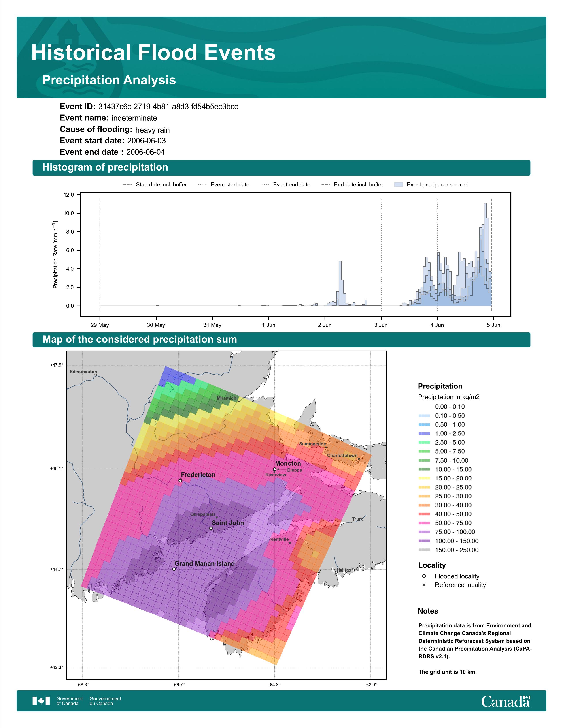The width and height of the screenshot is (563, 728).
Task: Click the Event start date legend entry
Action: tap(223, 185)
